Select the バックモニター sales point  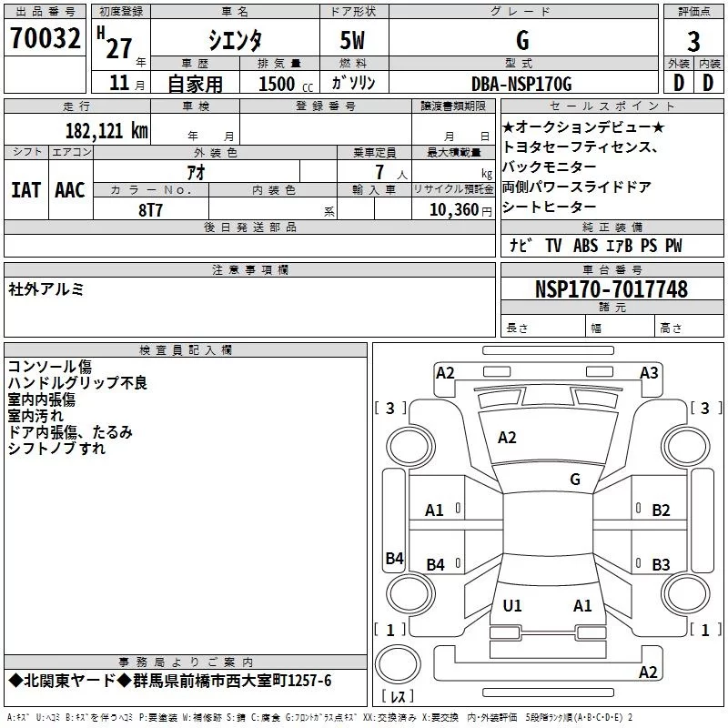[550, 167]
